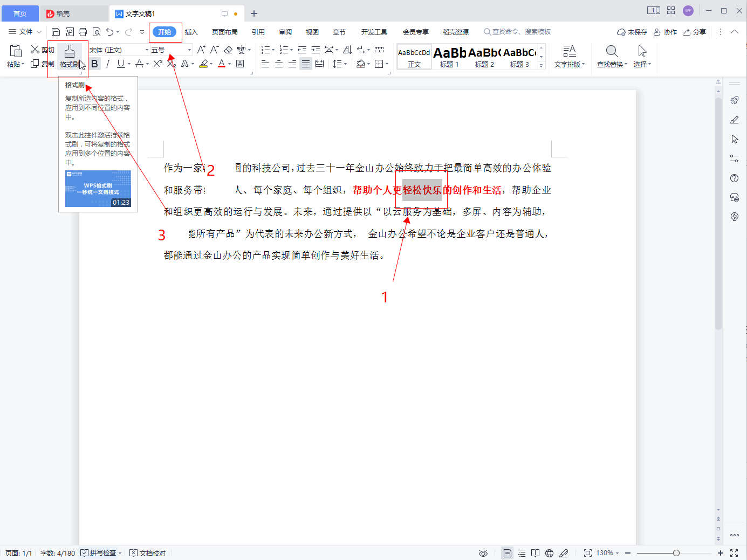This screenshot has height=560, width=747.
Task: Switch to the 插入 ribbon tab
Action: click(x=191, y=32)
